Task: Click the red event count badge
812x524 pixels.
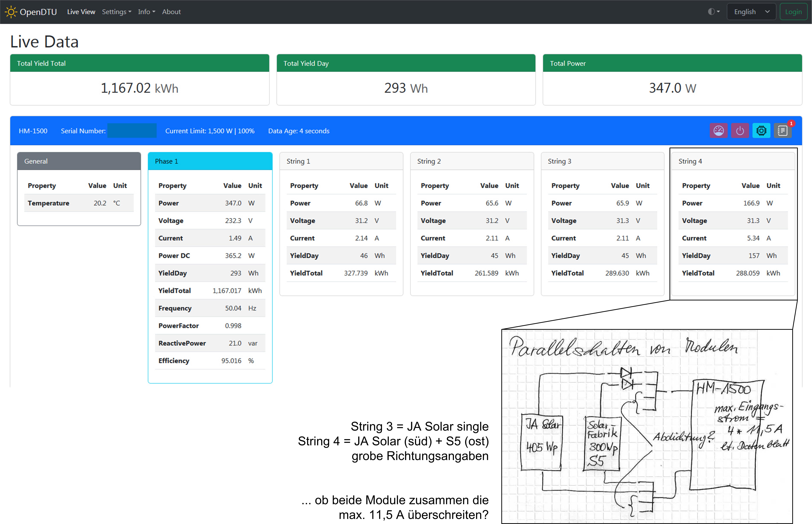Action: click(791, 123)
